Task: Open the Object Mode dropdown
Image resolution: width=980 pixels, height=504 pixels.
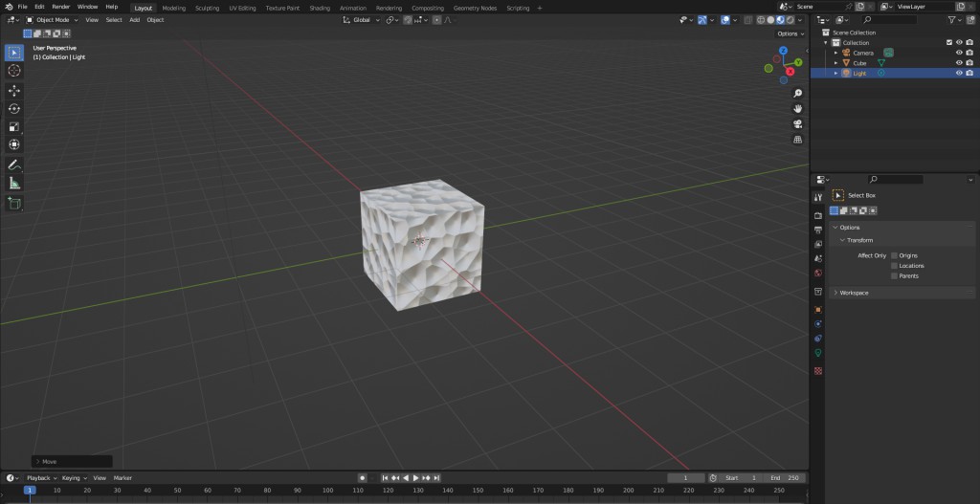Action: (x=53, y=19)
